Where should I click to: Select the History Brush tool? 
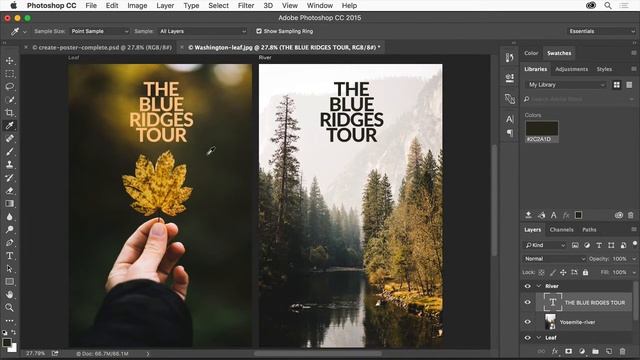click(x=9, y=178)
